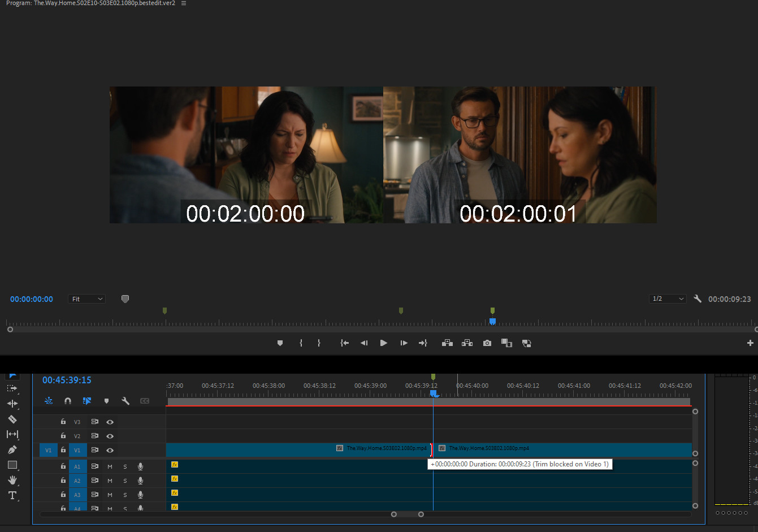Hide track V3 with its eye icon
This screenshot has width=758, height=532.
coord(110,422)
